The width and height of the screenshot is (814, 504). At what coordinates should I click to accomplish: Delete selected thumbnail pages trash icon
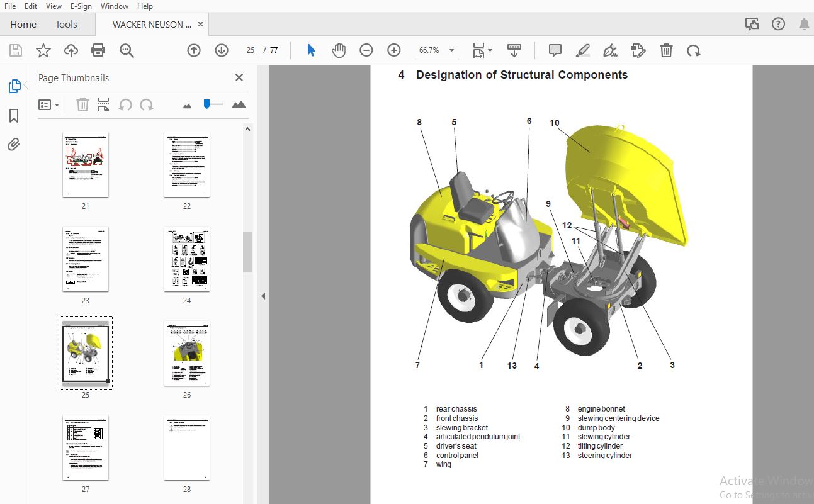[x=82, y=104]
